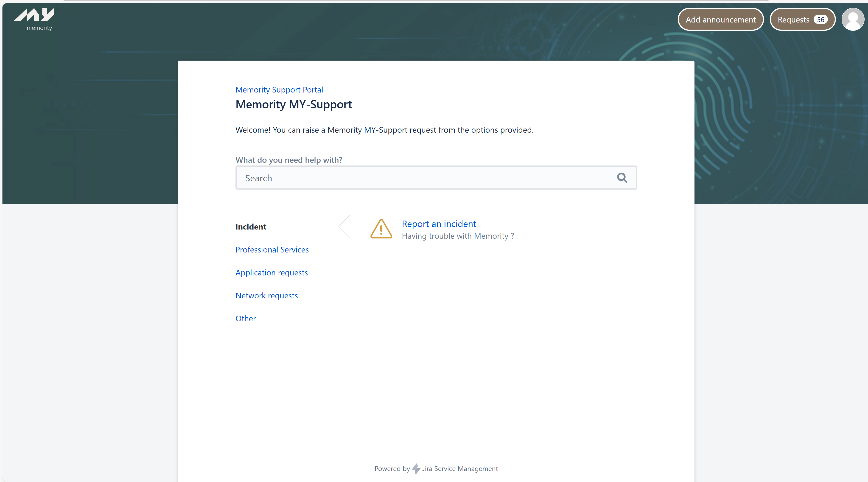
Task: Click the Memority logo
Action: pos(34,15)
